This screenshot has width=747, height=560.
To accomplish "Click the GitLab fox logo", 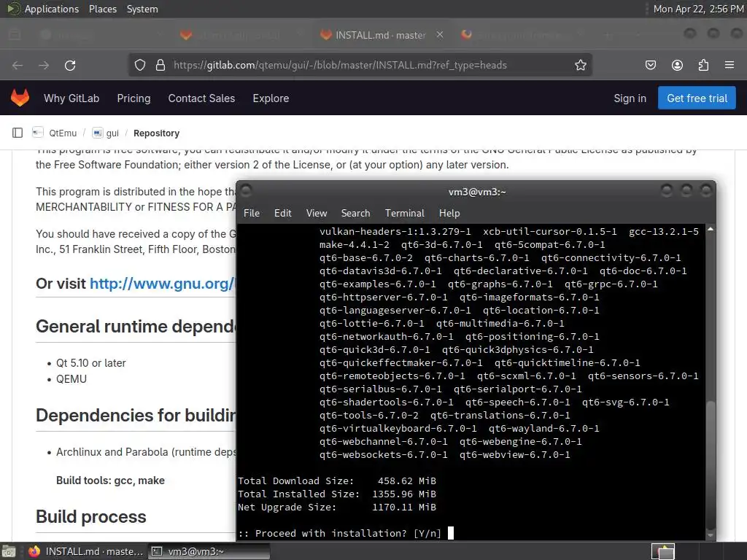I will tap(20, 98).
